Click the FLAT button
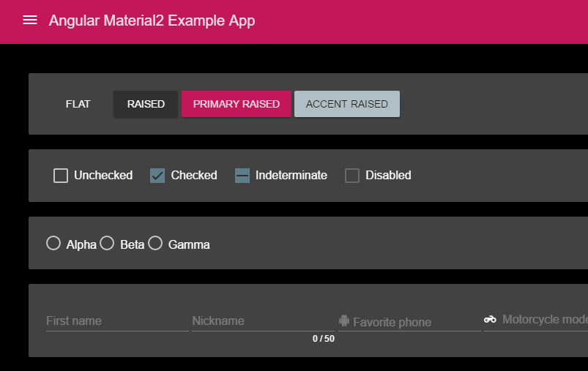The image size is (588, 371). coord(78,104)
